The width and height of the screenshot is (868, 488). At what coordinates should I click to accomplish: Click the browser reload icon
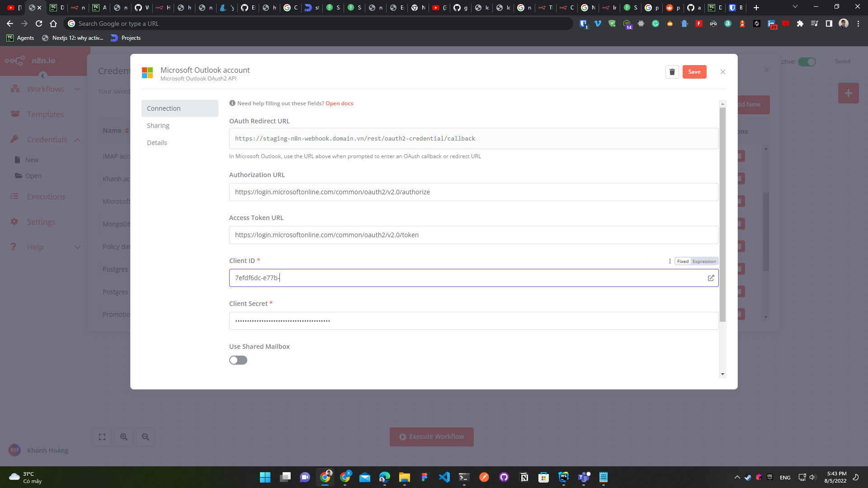click(39, 23)
